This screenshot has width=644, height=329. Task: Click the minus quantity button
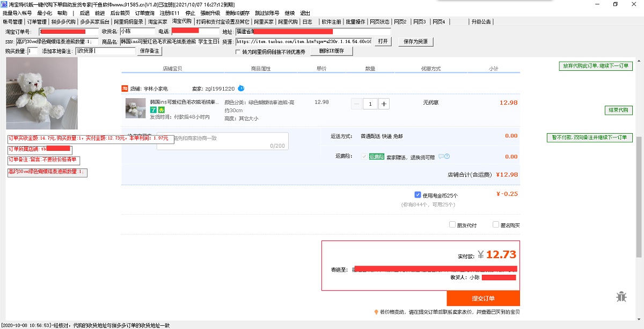[x=357, y=104]
